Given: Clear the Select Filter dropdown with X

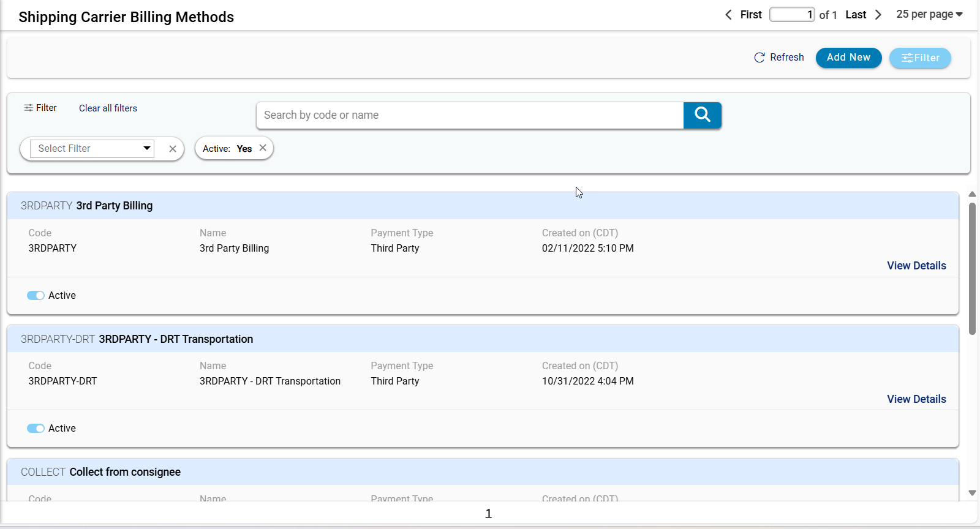Looking at the screenshot, I should click(x=173, y=149).
